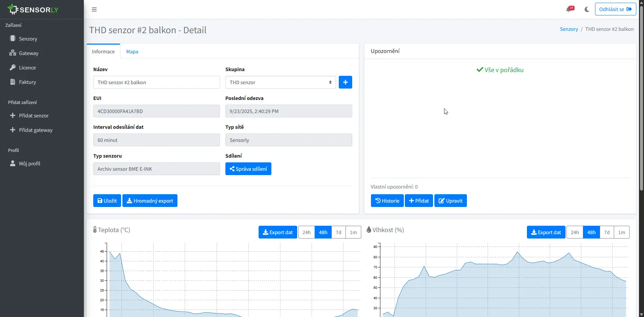
Task: Toggle dark mode moon icon
Action: pos(587,9)
